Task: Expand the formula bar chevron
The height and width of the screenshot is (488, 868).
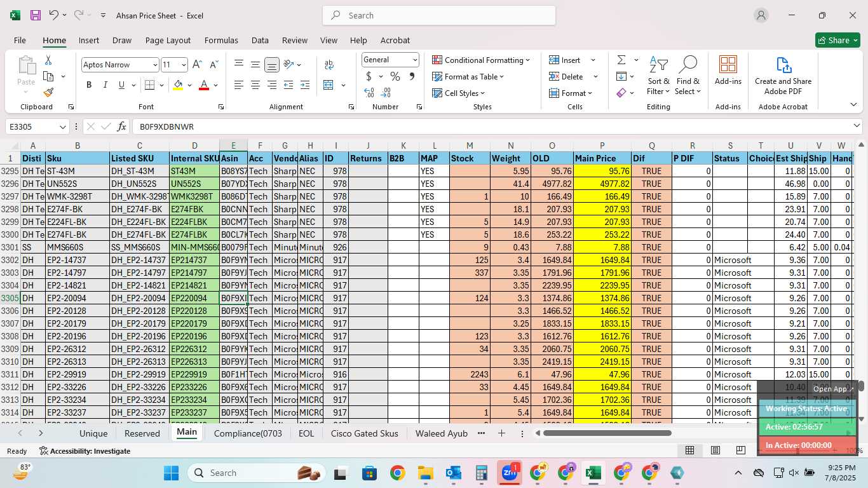Action: coord(857,126)
